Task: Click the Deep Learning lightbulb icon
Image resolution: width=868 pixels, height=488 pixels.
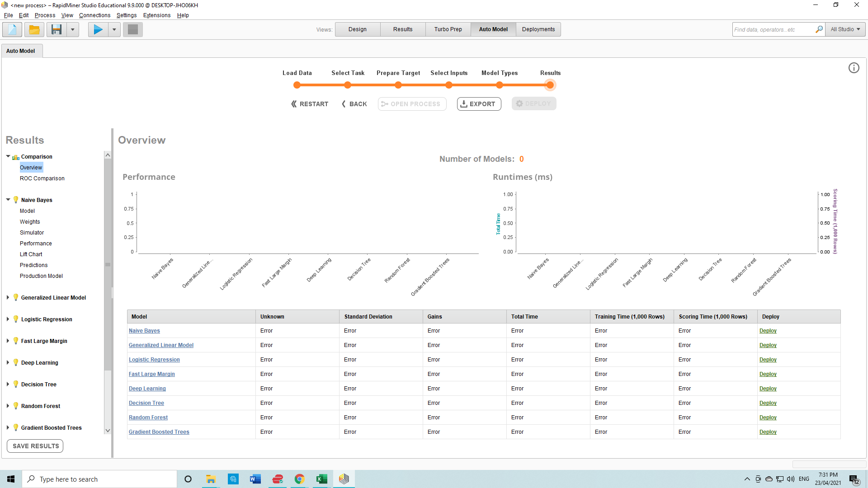Action: (x=16, y=362)
